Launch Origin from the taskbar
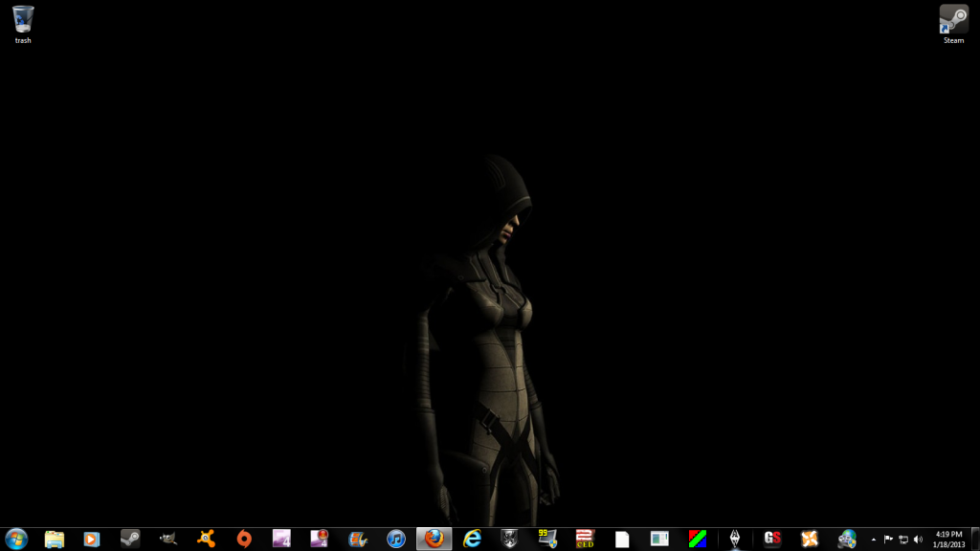Screen dimensions: 980x551 (x=244, y=539)
